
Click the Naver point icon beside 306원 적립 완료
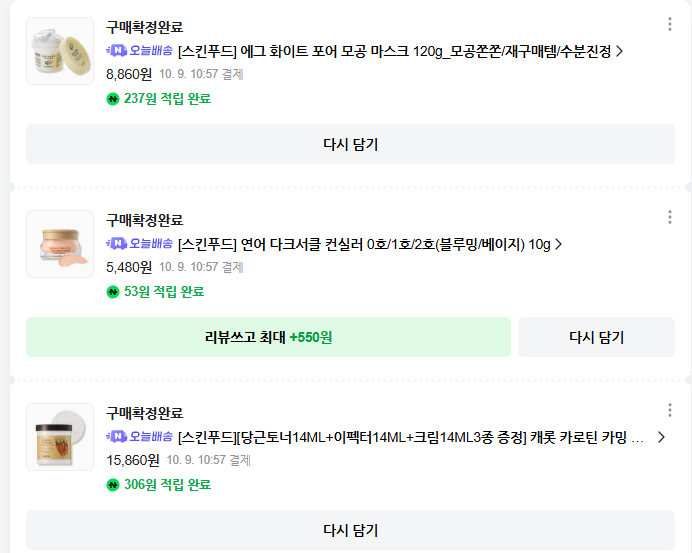click(x=113, y=485)
